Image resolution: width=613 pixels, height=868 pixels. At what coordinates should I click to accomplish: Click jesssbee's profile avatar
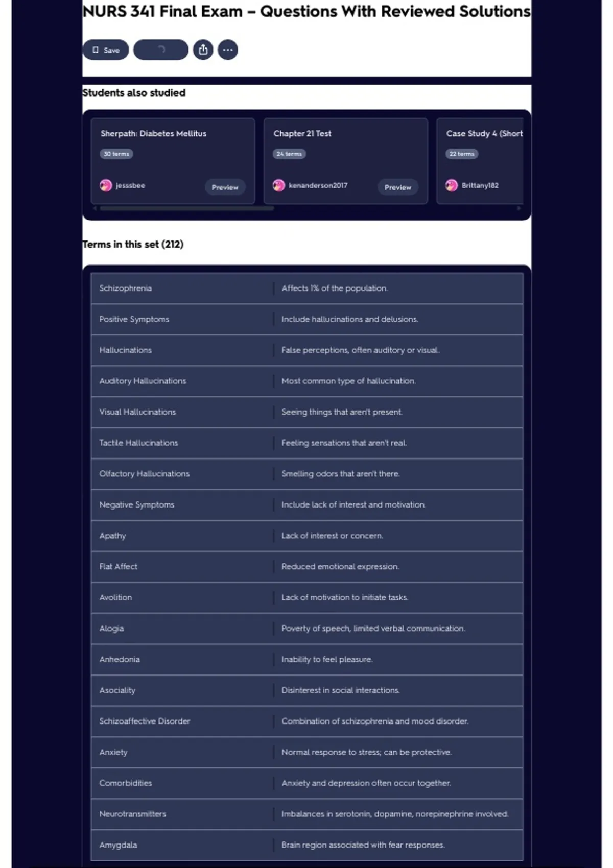coord(106,185)
